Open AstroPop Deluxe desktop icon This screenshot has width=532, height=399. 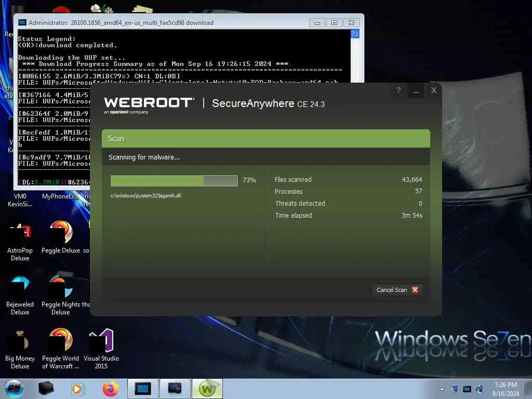tap(20, 242)
